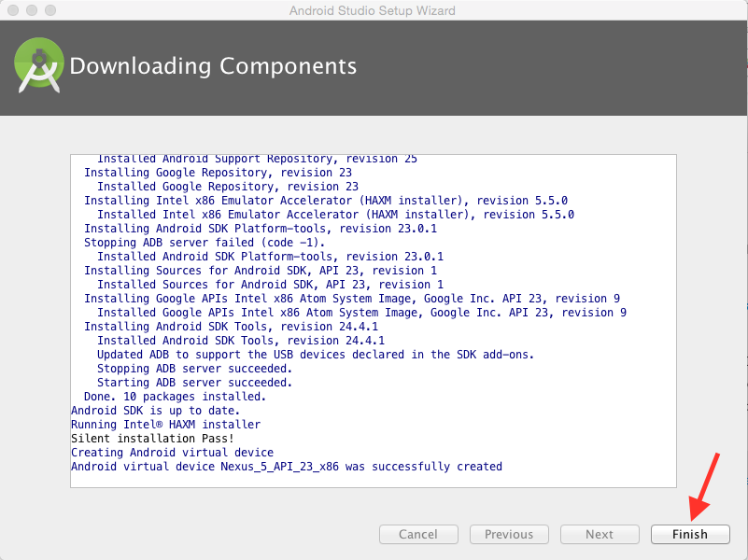Viewport: 748px width, 560px height.
Task: Click the 'Installing Google Repository, revision 23' line
Action: click(x=218, y=173)
